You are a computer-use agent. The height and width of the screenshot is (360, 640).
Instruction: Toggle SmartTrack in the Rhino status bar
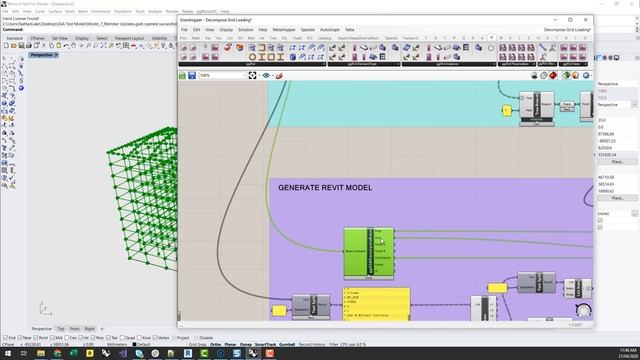266,344
